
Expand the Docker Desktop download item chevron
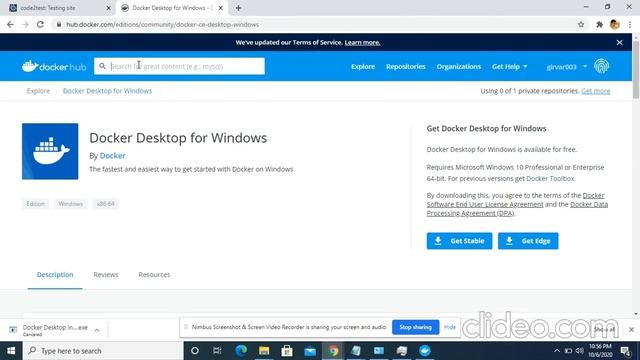(97, 330)
